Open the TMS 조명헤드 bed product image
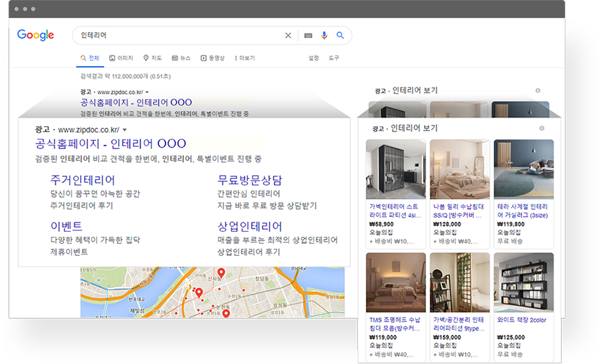601x364 pixels. click(x=395, y=283)
